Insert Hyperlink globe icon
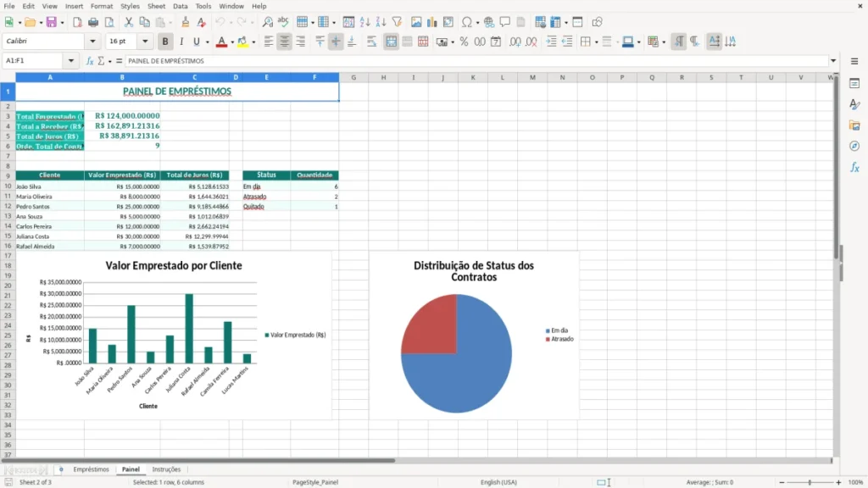Viewport: 868px width, 488px height. pos(489,22)
